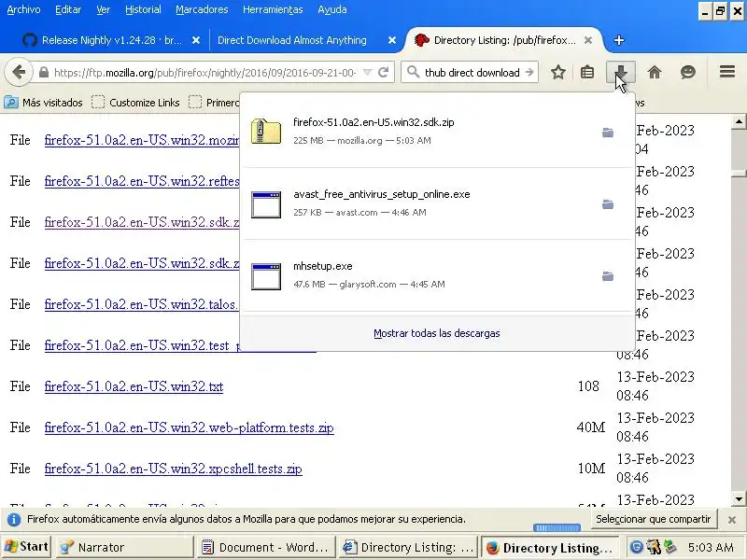Open the URL history dropdown arrow

367,73
